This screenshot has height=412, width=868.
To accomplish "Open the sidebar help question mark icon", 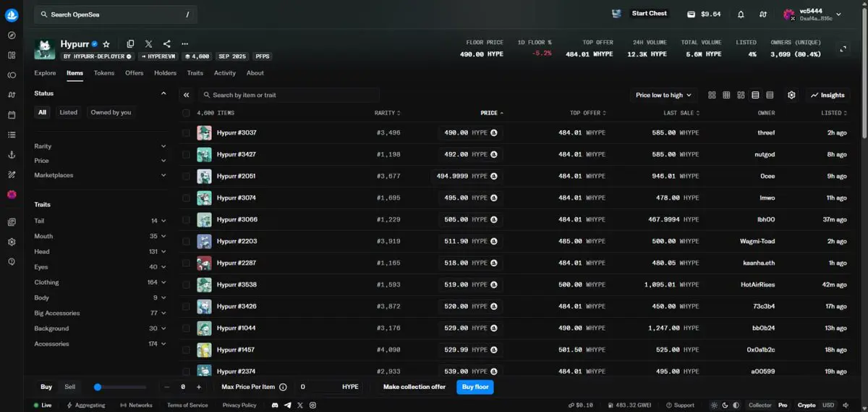I will pos(12,261).
